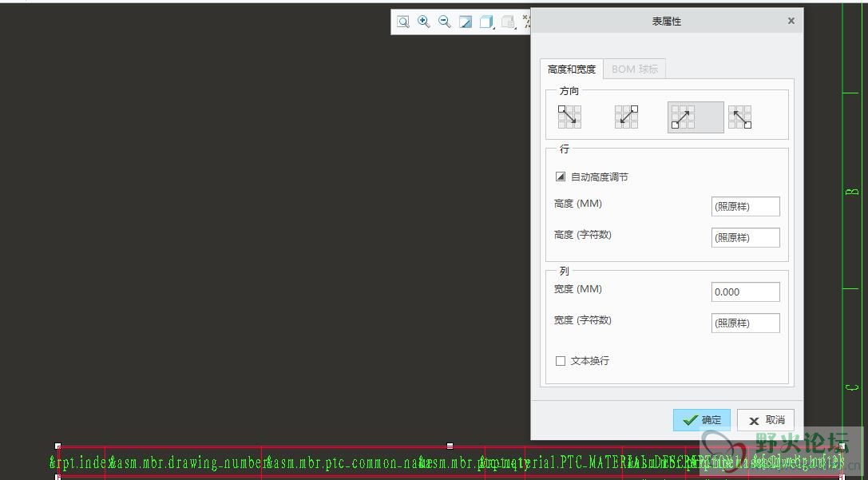Enable the 文本换行 checkbox
Screen dimensions: 868x480
(x=561, y=361)
